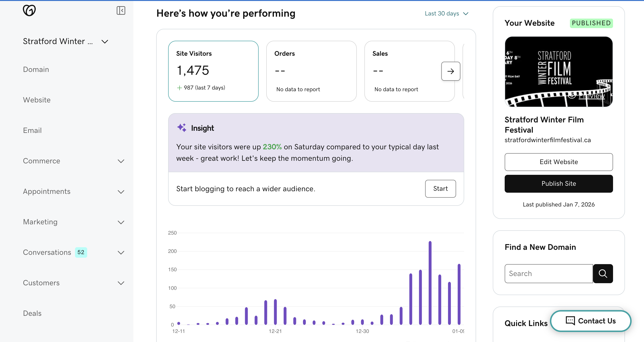The height and width of the screenshot is (342, 644).
Task: Go to the Domain sidebar item
Action: (36, 69)
